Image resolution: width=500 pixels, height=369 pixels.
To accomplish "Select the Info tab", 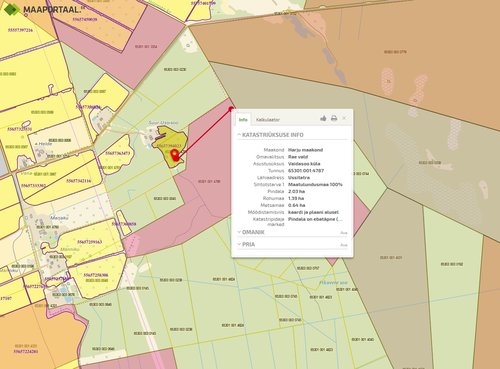I will 243,119.
